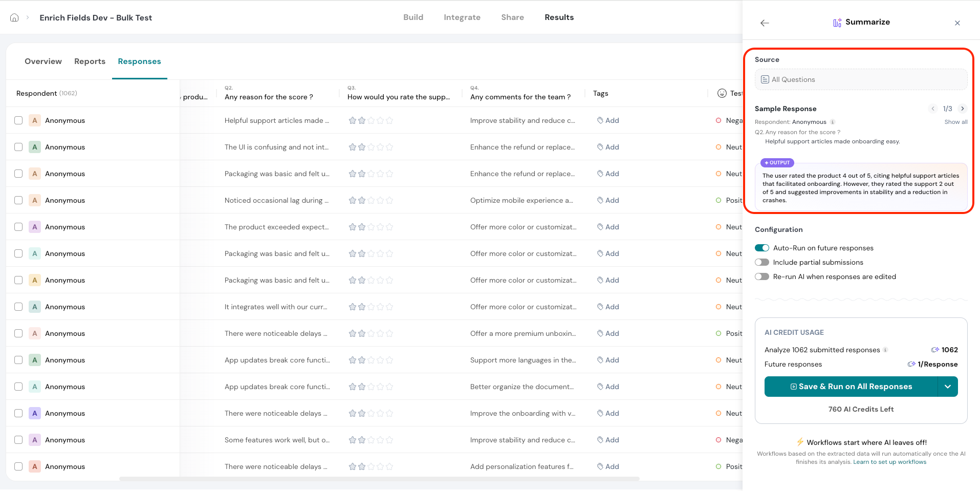Click Save & Run on All Responses
The height and width of the screenshot is (491, 980).
[851, 387]
